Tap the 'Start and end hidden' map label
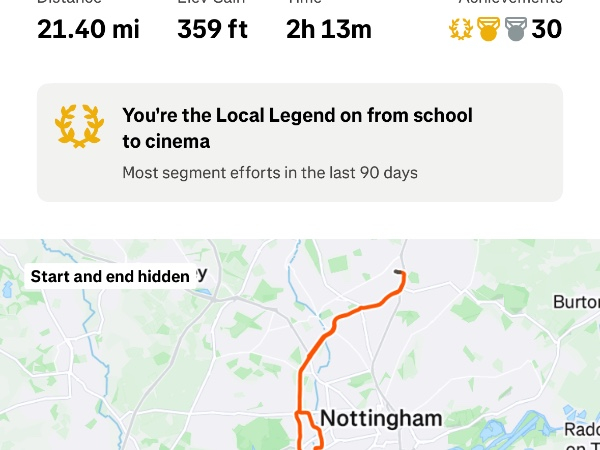The width and height of the screenshot is (600, 450). coord(110,276)
